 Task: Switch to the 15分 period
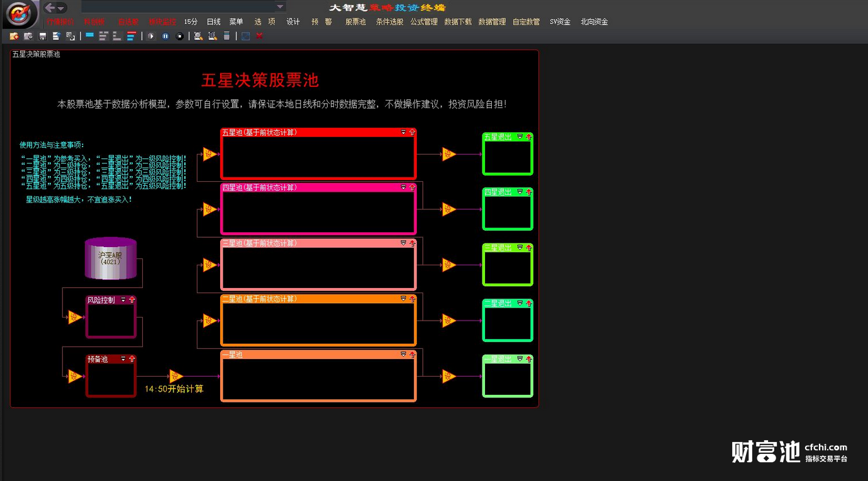[x=191, y=22]
